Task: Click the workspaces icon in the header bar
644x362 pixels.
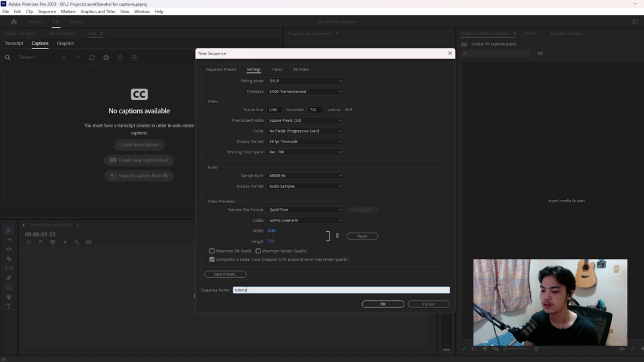Action: click(635, 22)
